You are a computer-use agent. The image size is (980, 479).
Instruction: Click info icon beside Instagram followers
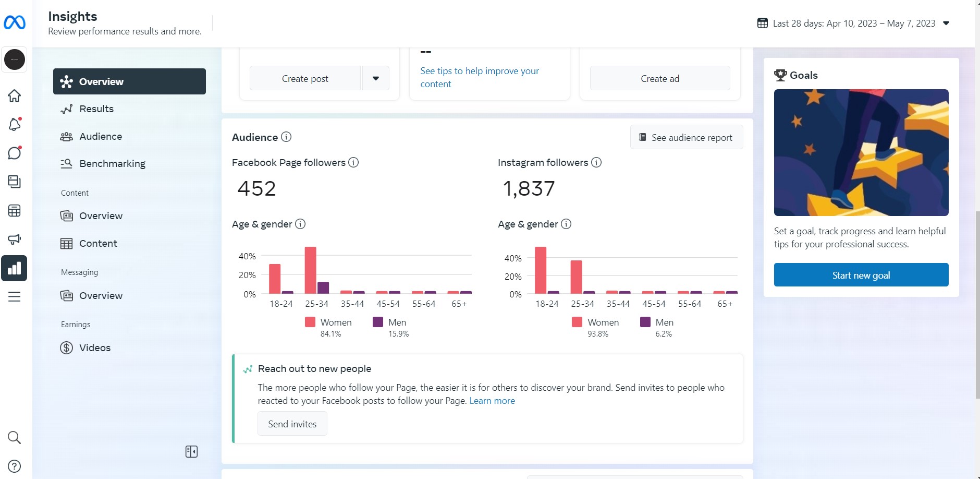pos(596,162)
